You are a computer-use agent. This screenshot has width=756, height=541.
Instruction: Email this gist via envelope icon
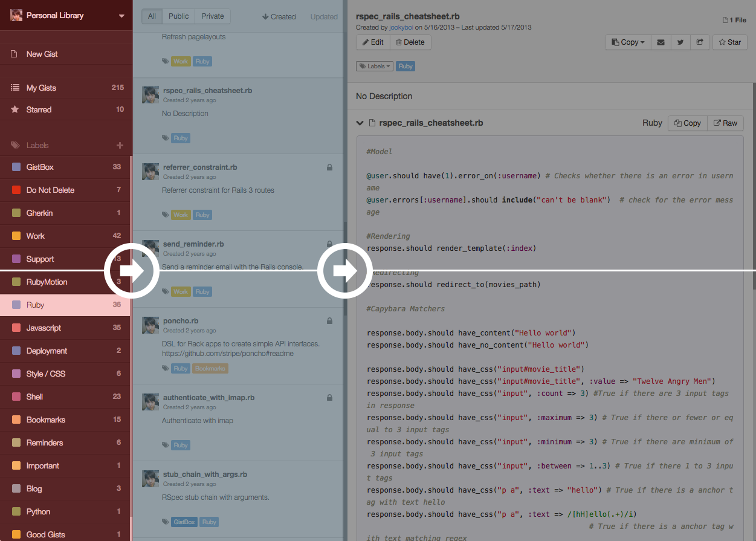click(661, 42)
